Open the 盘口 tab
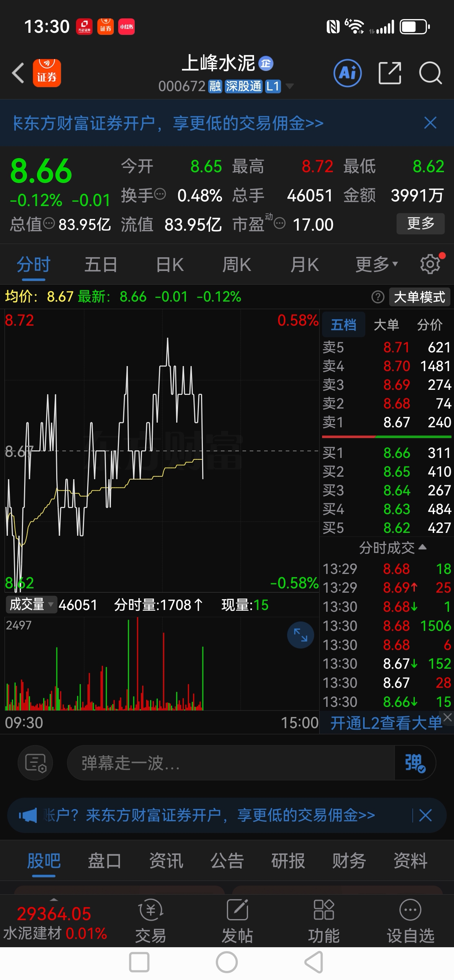 click(104, 861)
